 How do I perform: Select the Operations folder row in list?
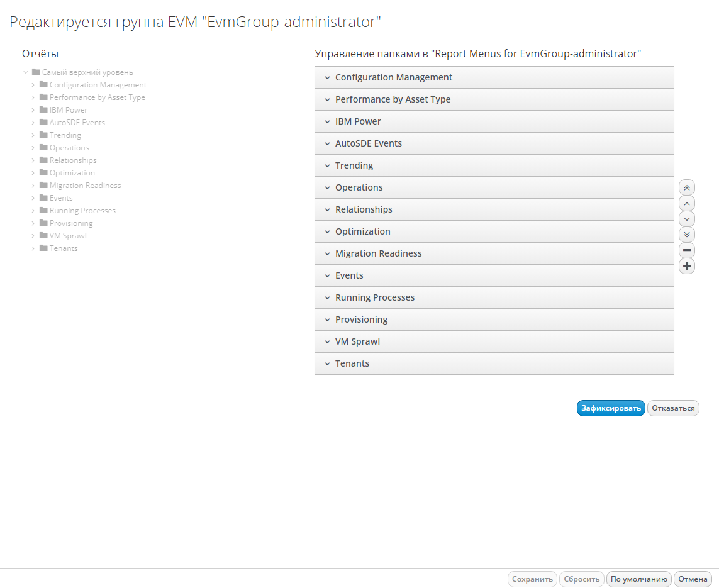494,187
